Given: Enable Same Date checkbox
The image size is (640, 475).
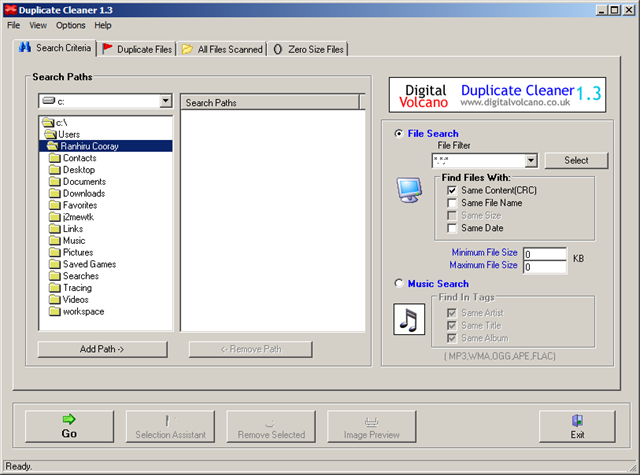Looking at the screenshot, I should coord(452,228).
